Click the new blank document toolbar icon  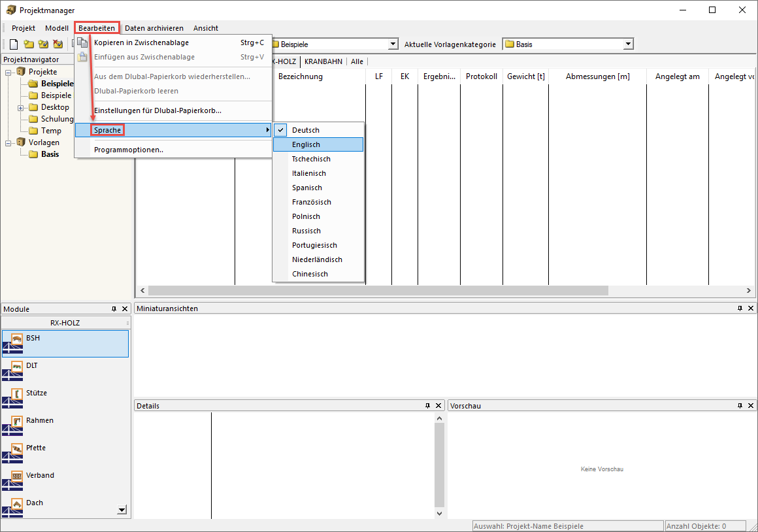click(14, 44)
